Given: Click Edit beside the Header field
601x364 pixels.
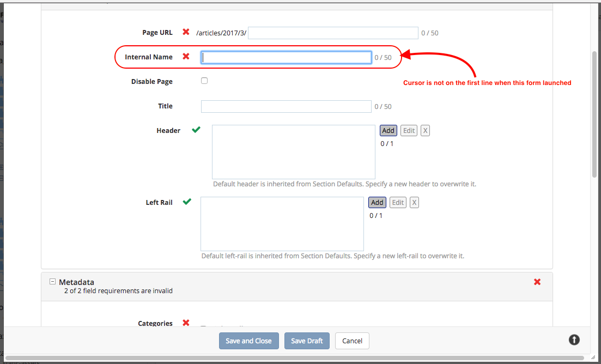Looking at the screenshot, I should [409, 130].
